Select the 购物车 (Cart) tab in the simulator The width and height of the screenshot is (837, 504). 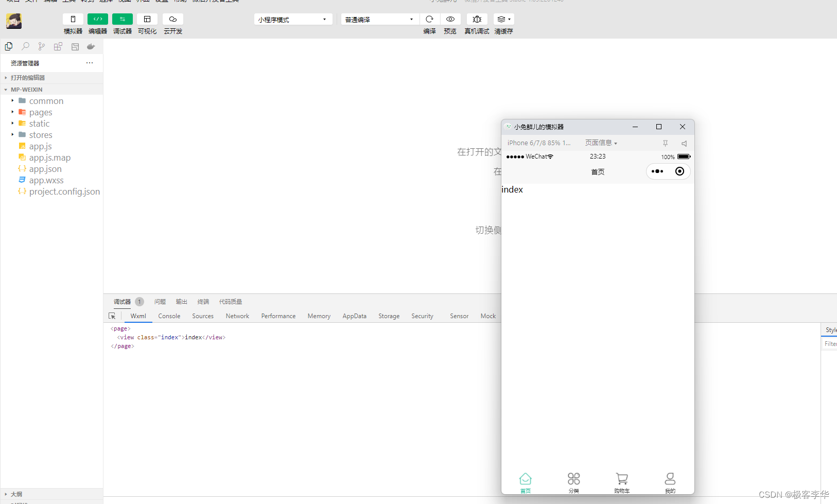pos(622,482)
